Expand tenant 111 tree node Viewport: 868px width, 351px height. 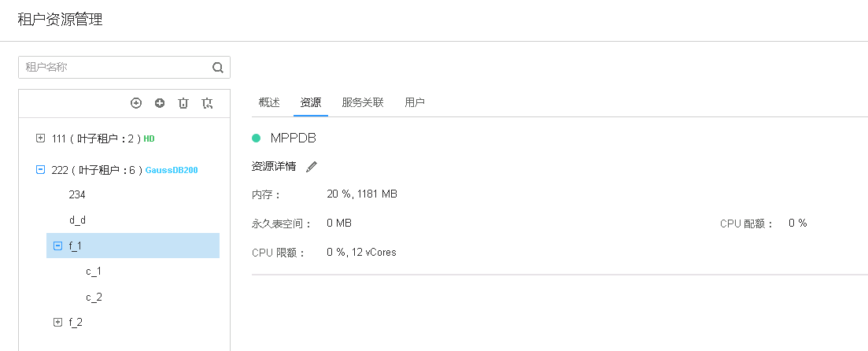coord(41,139)
